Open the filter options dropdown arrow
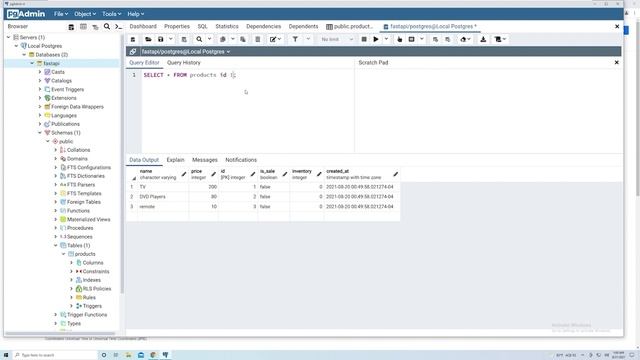Viewport: 640px width, 360px height. (308, 39)
